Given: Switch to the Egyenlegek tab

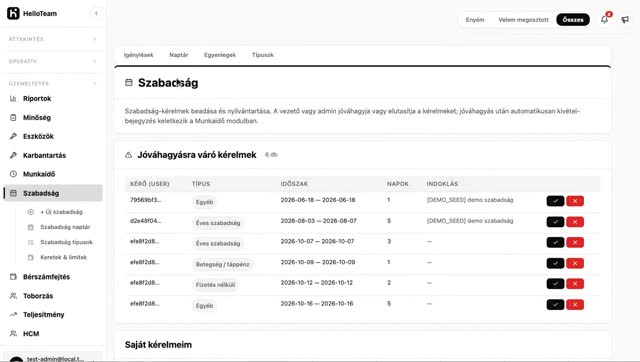Looking at the screenshot, I should (220, 55).
